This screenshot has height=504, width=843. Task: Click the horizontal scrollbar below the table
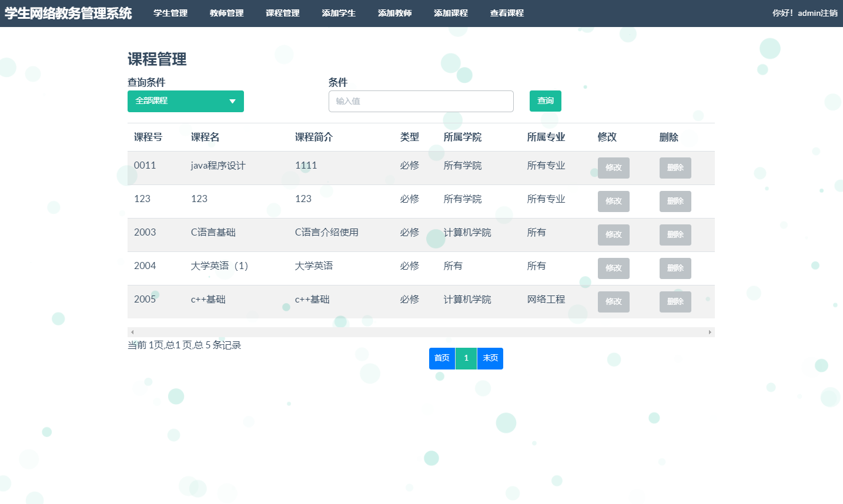tap(421, 331)
